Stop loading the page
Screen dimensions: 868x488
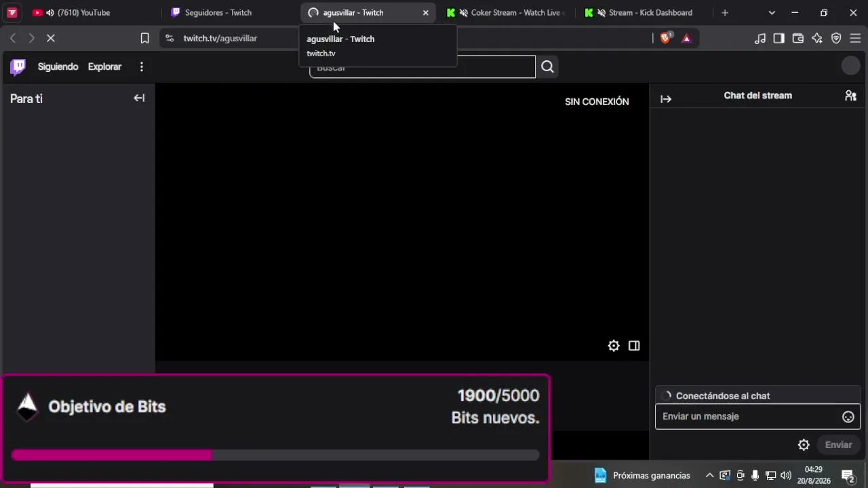coord(50,38)
